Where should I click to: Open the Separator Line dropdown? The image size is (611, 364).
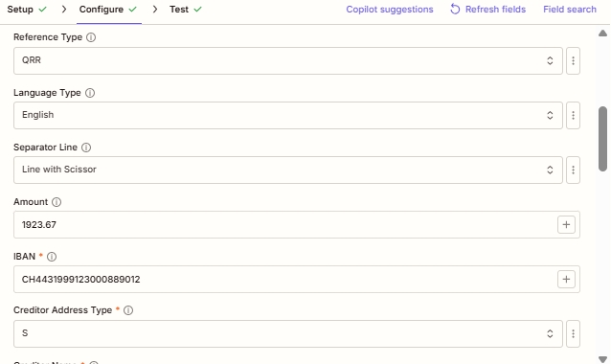(x=288, y=170)
